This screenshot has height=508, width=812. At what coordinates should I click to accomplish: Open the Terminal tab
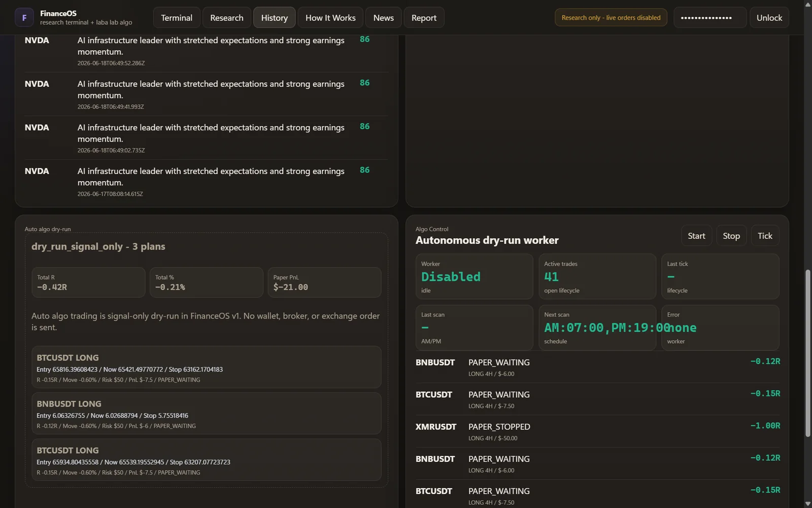tap(177, 18)
